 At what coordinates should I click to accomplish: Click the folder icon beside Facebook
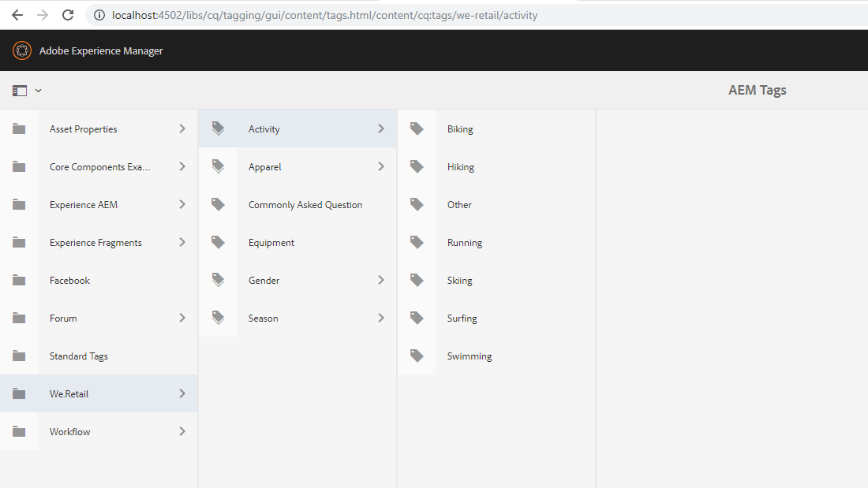[x=19, y=280]
